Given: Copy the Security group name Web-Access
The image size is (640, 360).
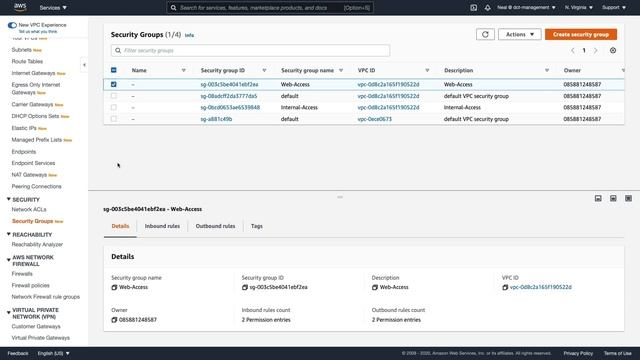Looking at the screenshot, I should click(114, 287).
